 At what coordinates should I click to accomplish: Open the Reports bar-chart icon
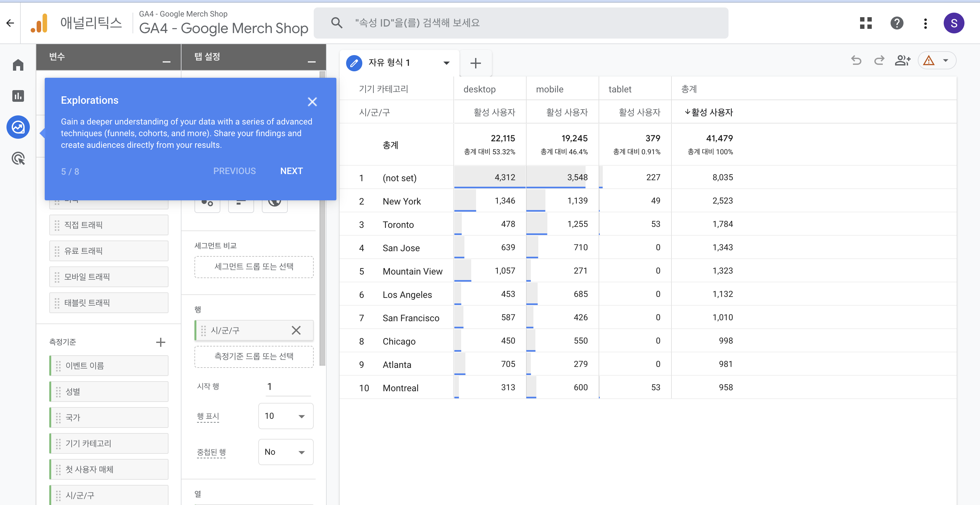(18, 96)
